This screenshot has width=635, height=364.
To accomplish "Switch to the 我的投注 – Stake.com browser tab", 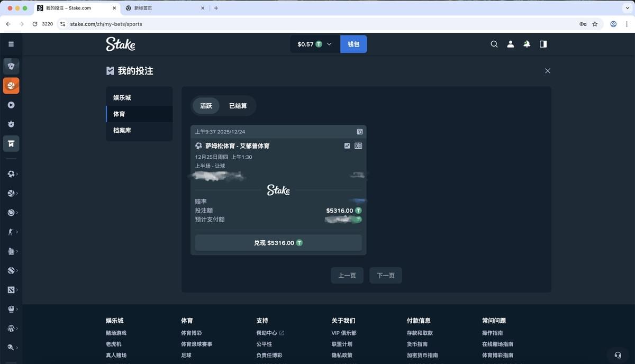I will point(77,8).
